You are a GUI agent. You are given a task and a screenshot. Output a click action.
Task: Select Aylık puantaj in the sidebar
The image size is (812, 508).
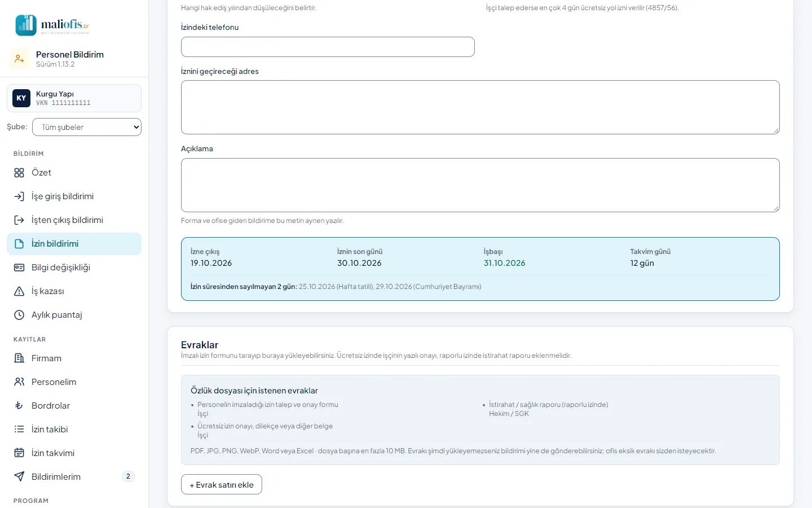click(x=74, y=315)
